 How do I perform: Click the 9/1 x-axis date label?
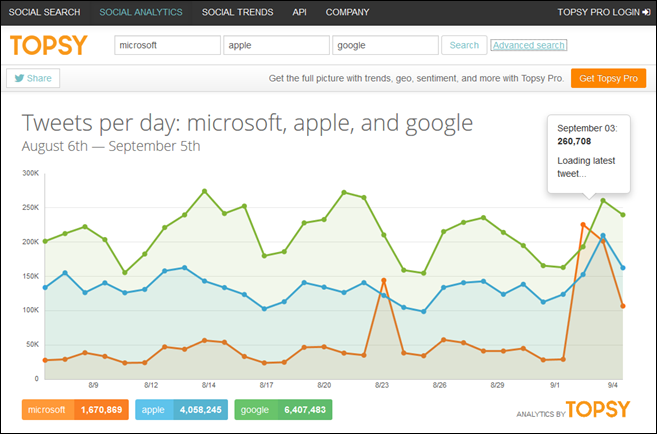555,385
